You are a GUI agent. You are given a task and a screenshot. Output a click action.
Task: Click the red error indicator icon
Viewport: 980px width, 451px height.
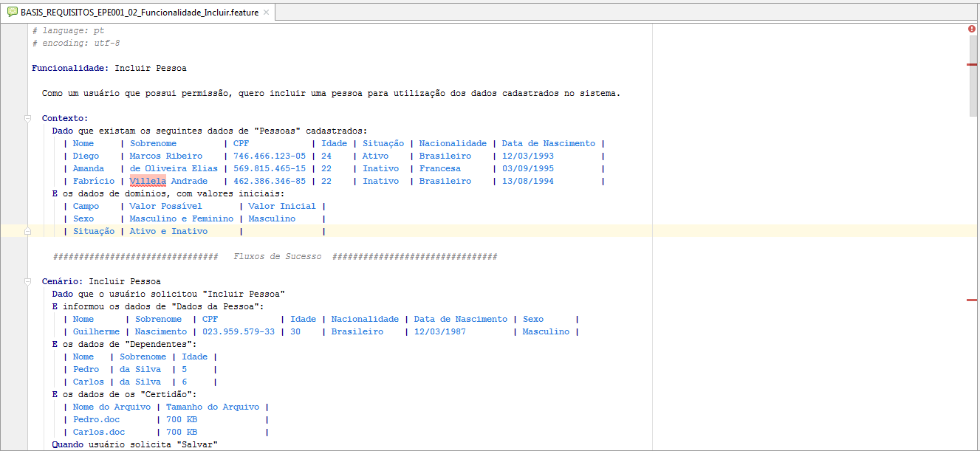972,29
